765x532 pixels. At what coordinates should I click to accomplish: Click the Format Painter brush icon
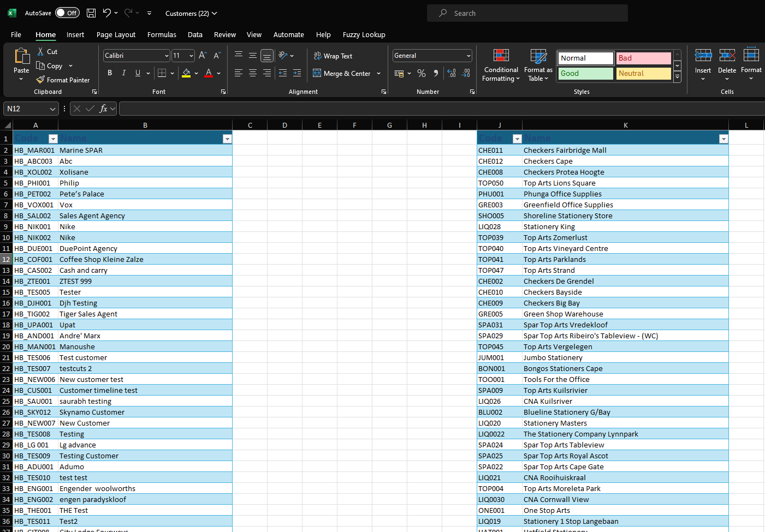click(x=40, y=80)
